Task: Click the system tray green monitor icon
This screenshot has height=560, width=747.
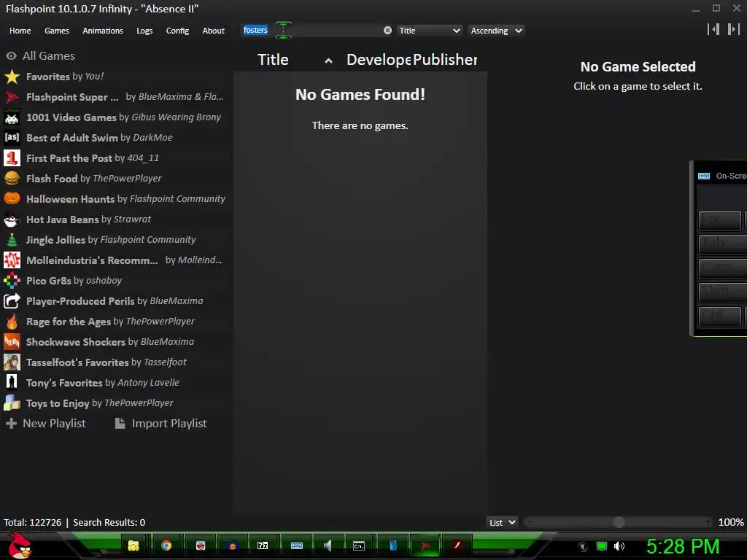Action: coord(602,546)
